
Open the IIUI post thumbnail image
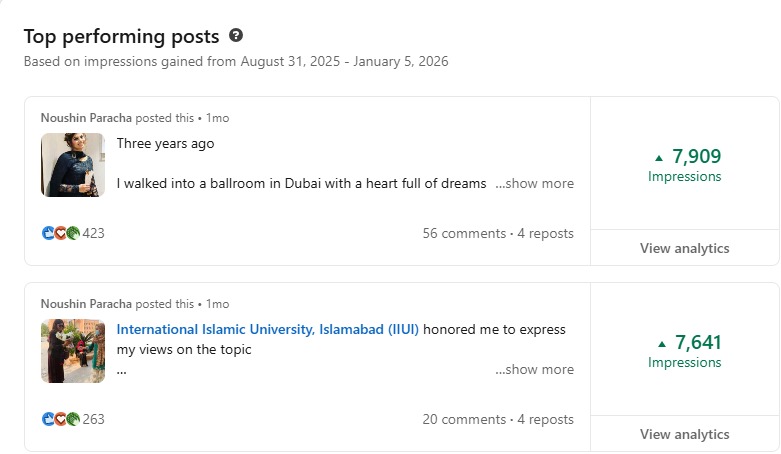pos(72,351)
